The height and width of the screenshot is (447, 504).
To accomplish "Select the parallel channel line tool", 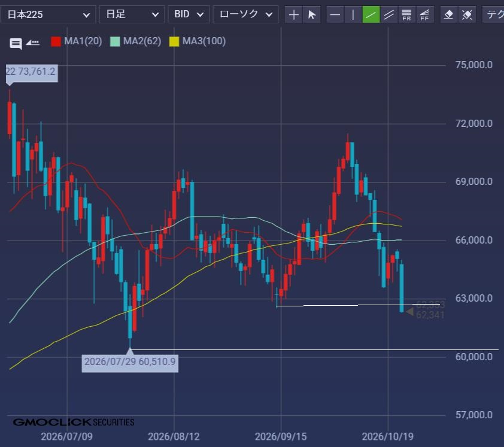I will click(389, 14).
